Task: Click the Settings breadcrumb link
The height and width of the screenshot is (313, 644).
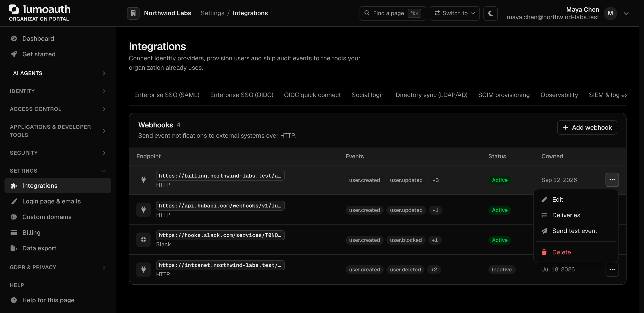Action: [x=212, y=13]
